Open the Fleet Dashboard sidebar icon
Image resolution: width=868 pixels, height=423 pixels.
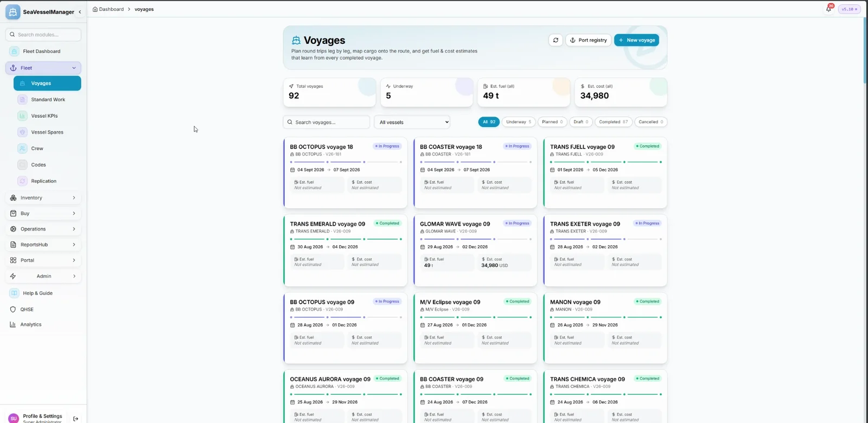pyautogui.click(x=14, y=51)
